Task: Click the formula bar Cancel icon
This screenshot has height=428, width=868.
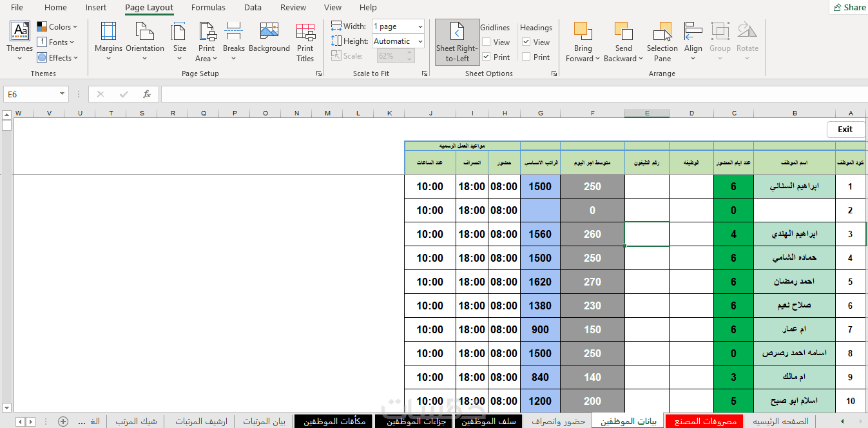Action: pos(100,94)
